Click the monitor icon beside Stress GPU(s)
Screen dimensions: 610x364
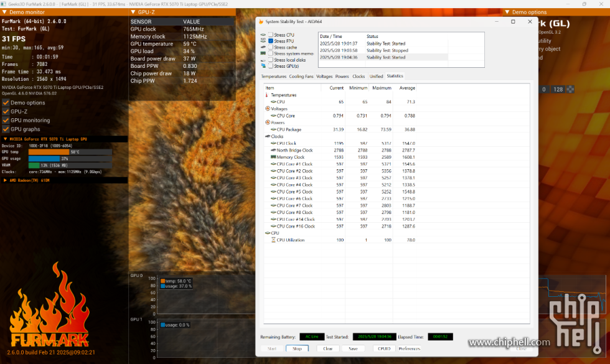263,66
